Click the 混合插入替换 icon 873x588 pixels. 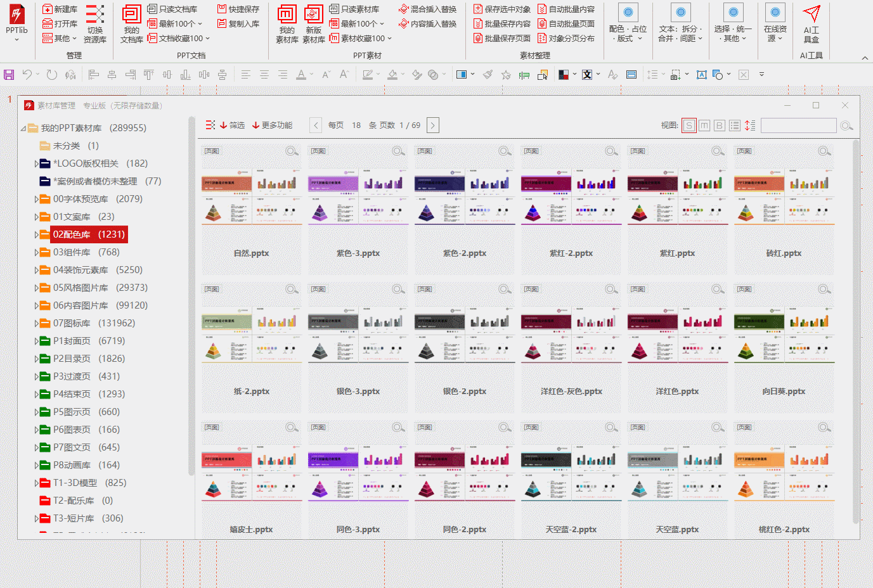click(x=403, y=9)
